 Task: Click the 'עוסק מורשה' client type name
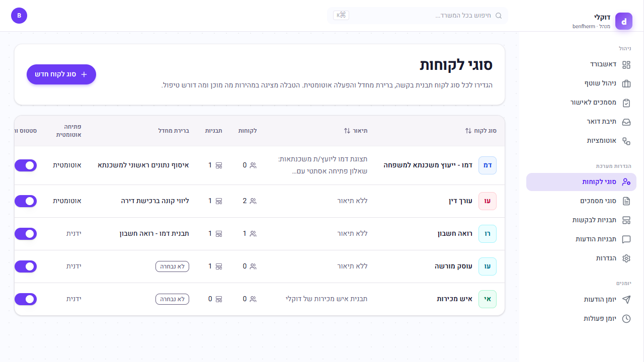pos(454,266)
